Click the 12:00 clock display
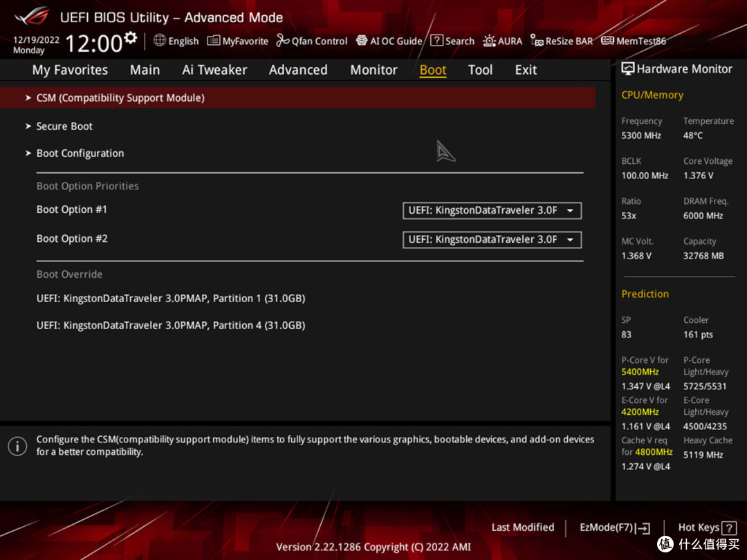Screen dimensions: 747x560 pyautogui.click(x=94, y=44)
